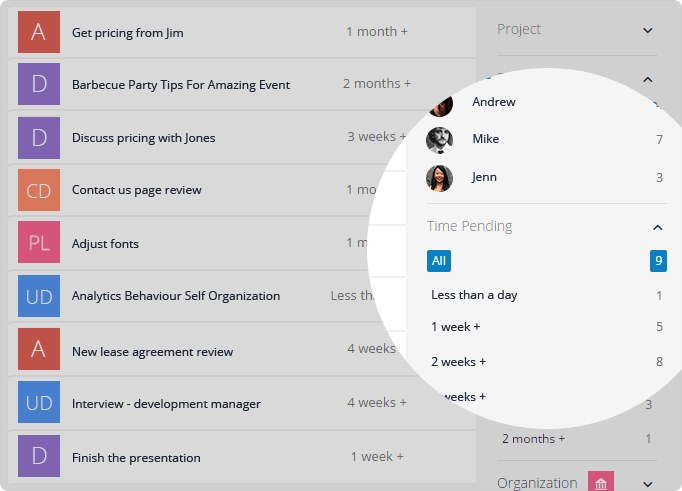Open New lease agreement review task
The image size is (682, 491).
(x=152, y=352)
